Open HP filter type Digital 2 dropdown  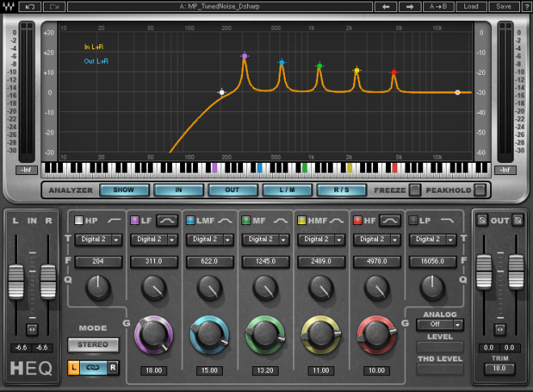[99, 240]
